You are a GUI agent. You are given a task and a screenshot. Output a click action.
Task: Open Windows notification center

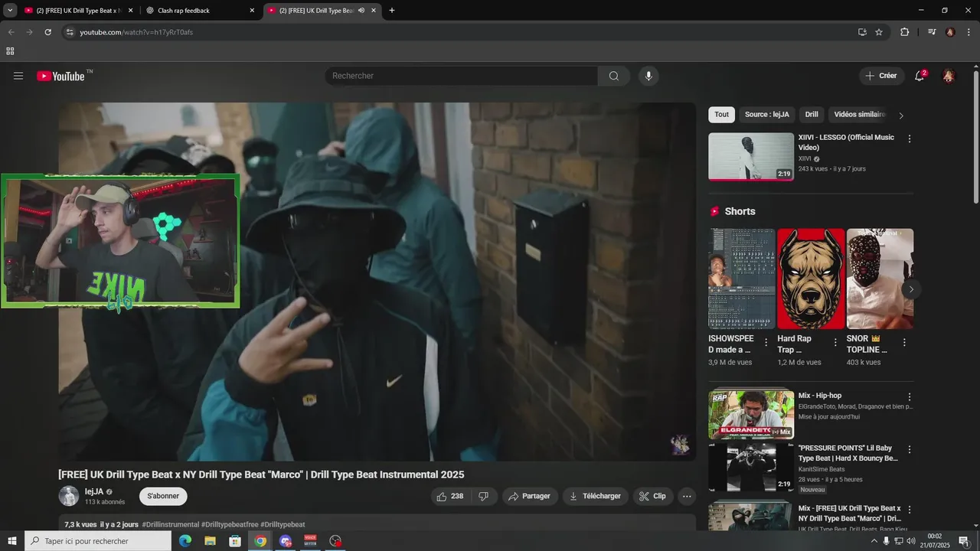(x=964, y=541)
